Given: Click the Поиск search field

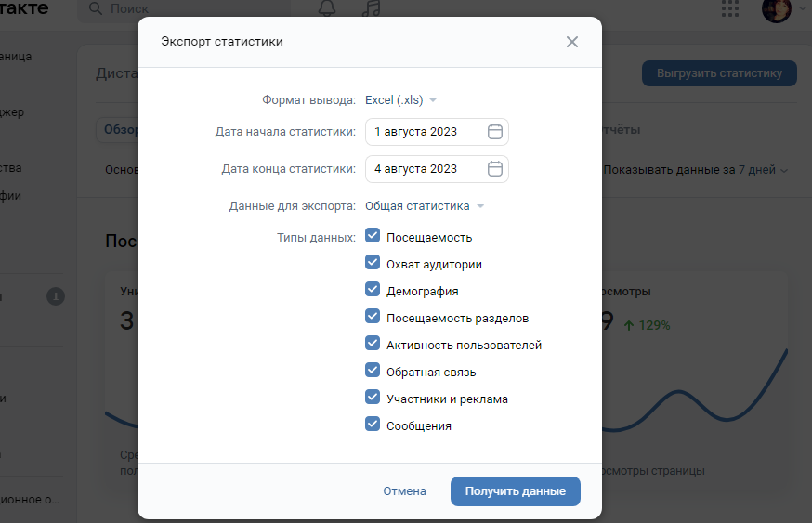Looking at the screenshot, I should click(184, 8).
